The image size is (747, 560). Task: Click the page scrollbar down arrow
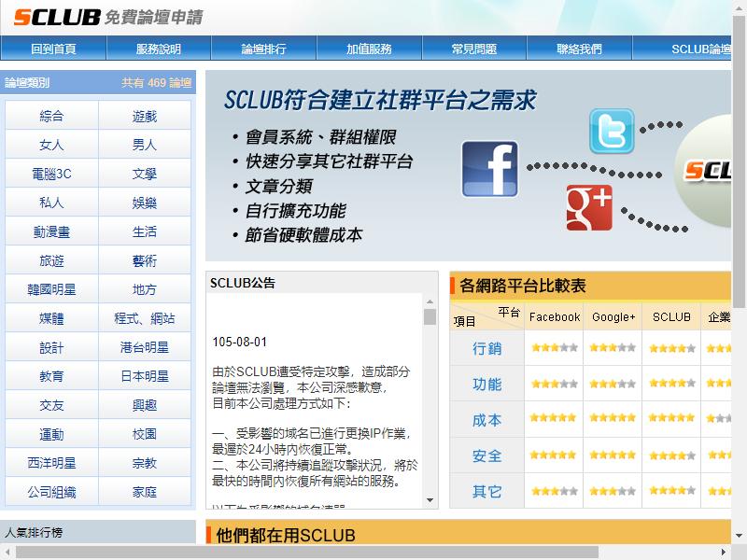pyautogui.click(x=739, y=536)
